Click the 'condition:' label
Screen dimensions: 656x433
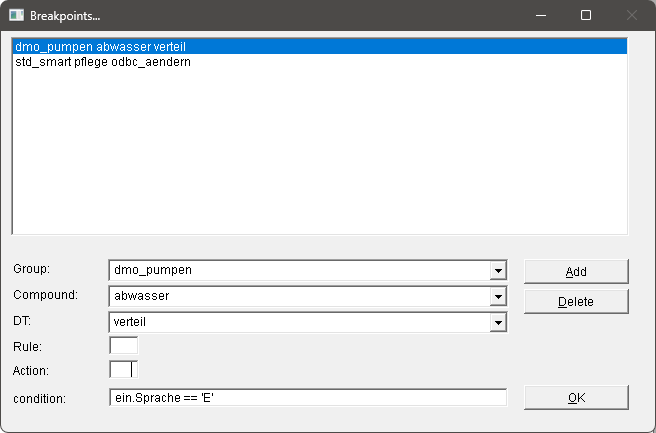[39, 399]
